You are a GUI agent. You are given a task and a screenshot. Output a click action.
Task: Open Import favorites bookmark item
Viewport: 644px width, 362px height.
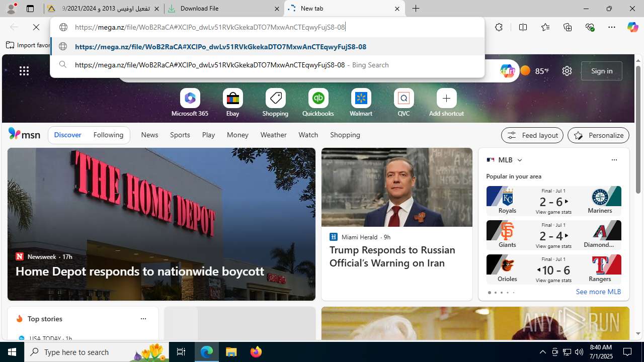[x=28, y=45]
